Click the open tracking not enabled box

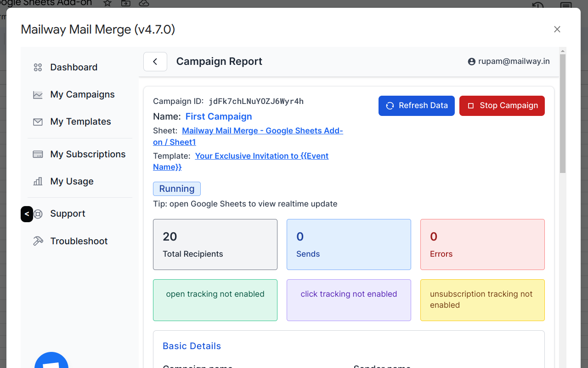(x=215, y=300)
